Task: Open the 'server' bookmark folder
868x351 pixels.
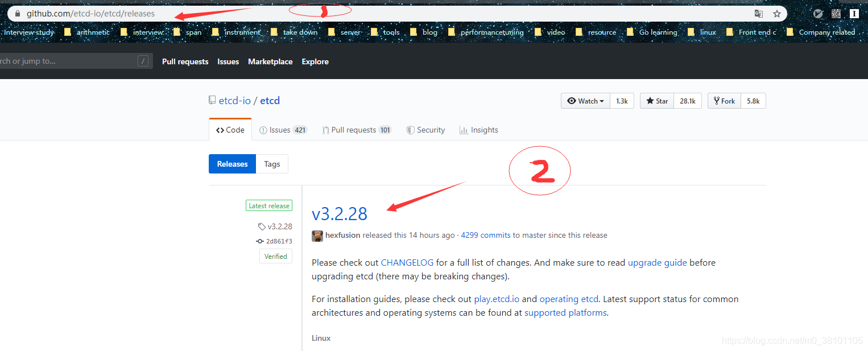Action: tap(345, 32)
